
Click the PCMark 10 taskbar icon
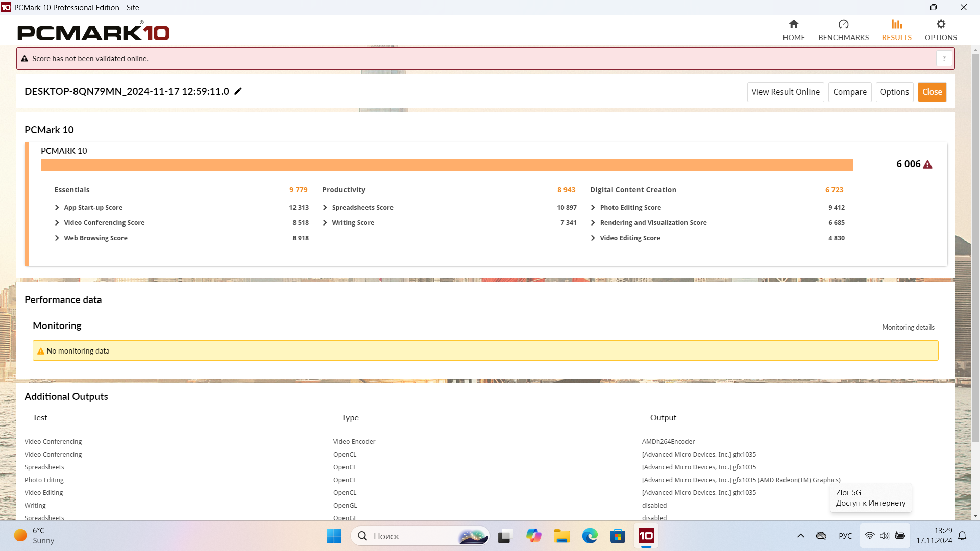coord(646,536)
